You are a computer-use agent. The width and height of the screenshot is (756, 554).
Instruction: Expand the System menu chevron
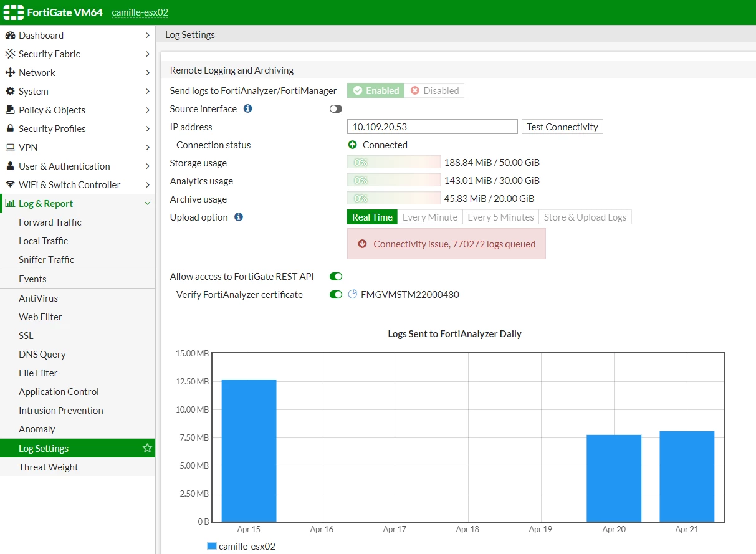pyautogui.click(x=148, y=92)
